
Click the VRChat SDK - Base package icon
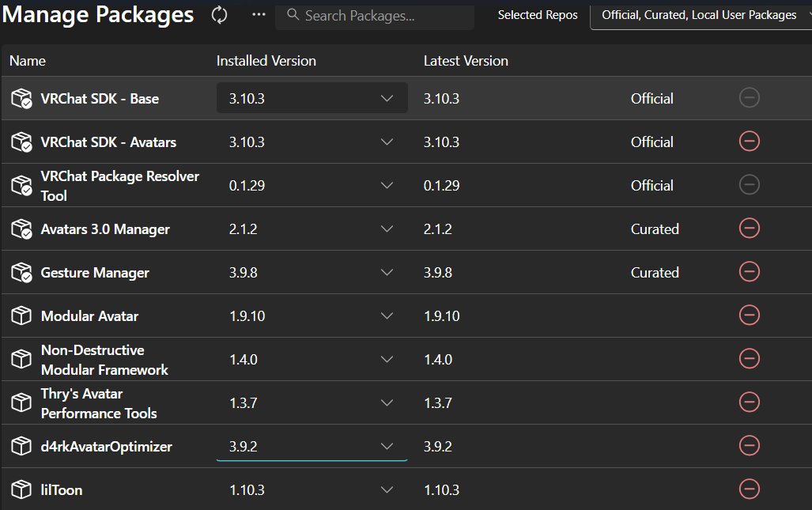(x=21, y=98)
